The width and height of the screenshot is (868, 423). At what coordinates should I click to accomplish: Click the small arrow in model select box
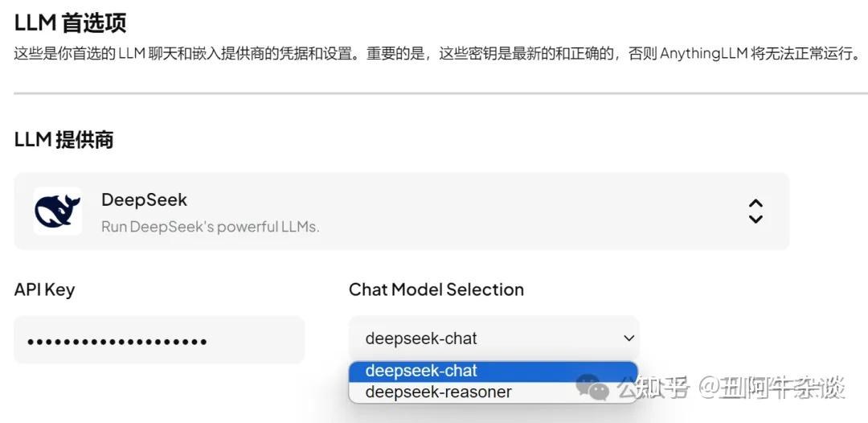tap(628, 338)
